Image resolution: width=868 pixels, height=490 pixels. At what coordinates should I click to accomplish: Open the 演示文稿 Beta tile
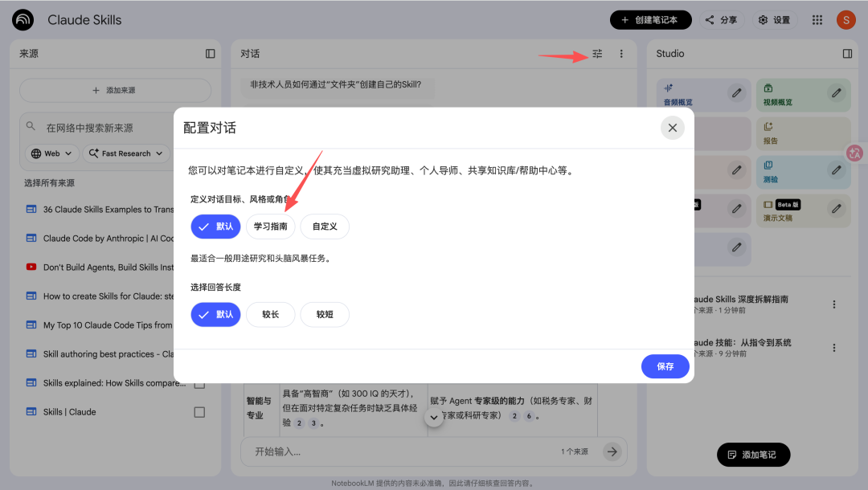coord(803,210)
